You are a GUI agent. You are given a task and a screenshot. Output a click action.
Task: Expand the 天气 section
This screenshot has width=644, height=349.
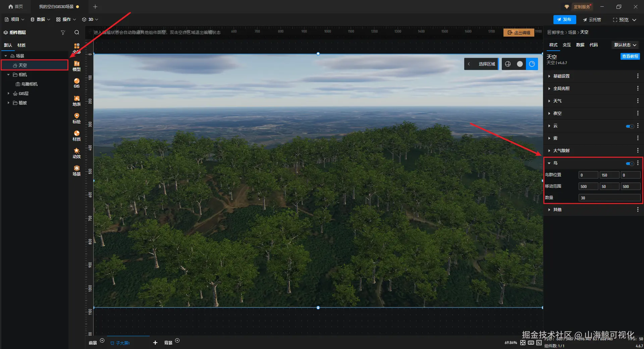[x=549, y=101]
